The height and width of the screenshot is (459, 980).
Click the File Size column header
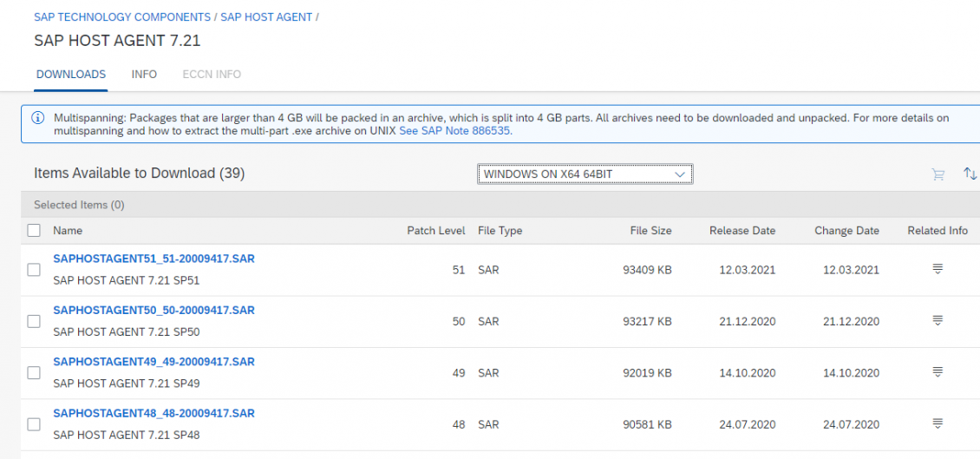[650, 231]
